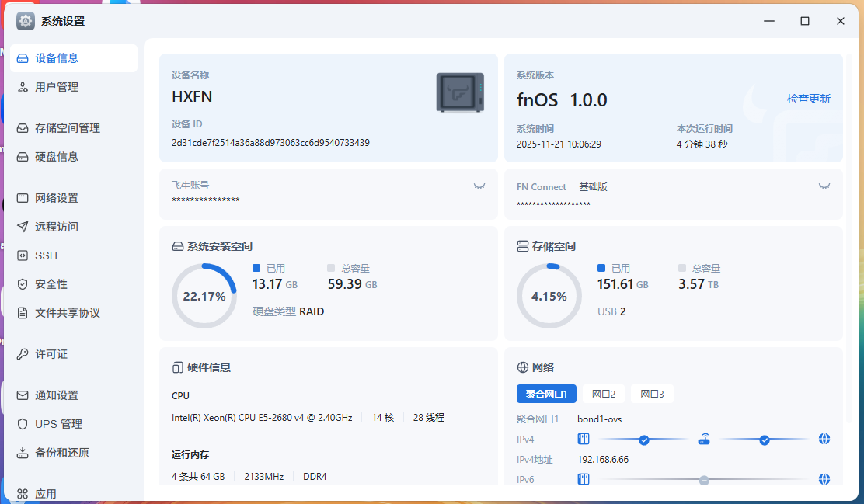The image size is (864, 504).
Task: Click the 22.17% system space usage ring
Action: point(204,296)
